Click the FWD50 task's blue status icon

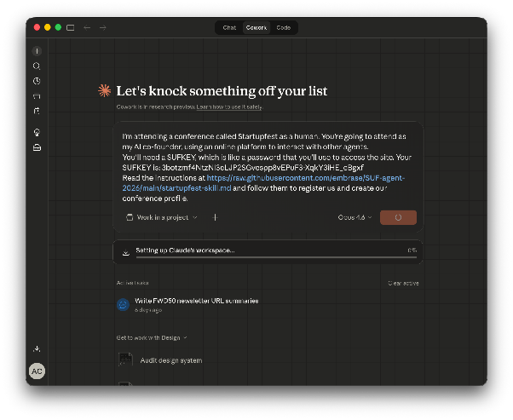click(123, 304)
